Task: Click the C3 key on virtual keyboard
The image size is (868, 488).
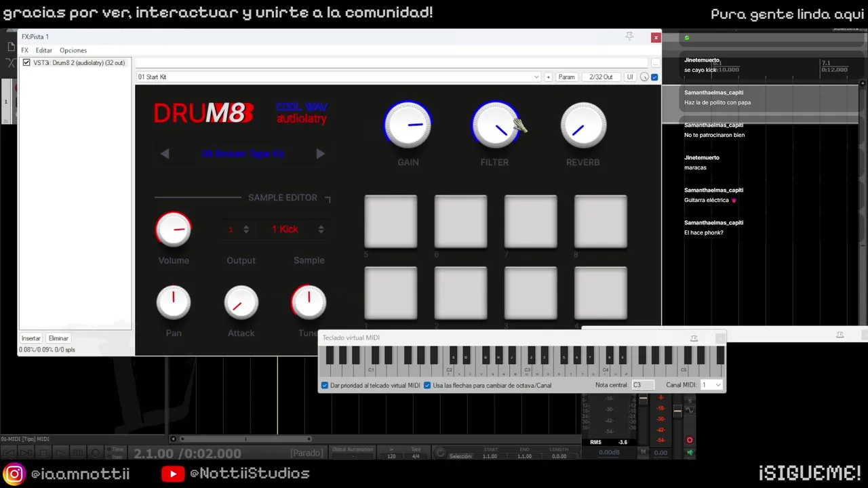Action: pyautogui.click(x=527, y=370)
